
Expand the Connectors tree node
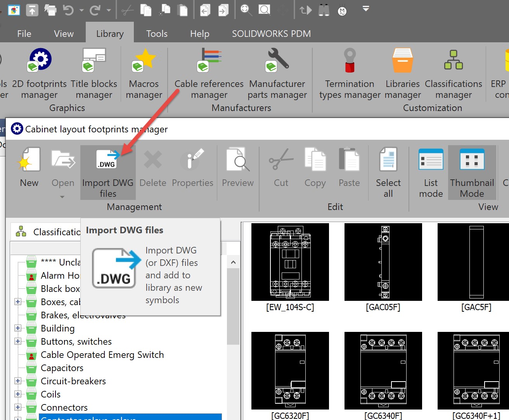coord(17,407)
